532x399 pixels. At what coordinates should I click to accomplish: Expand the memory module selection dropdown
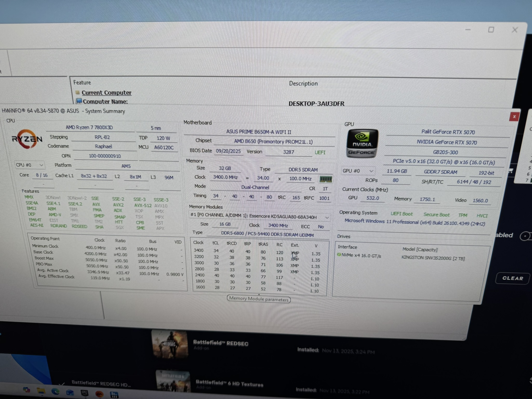pyautogui.click(x=327, y=217)
